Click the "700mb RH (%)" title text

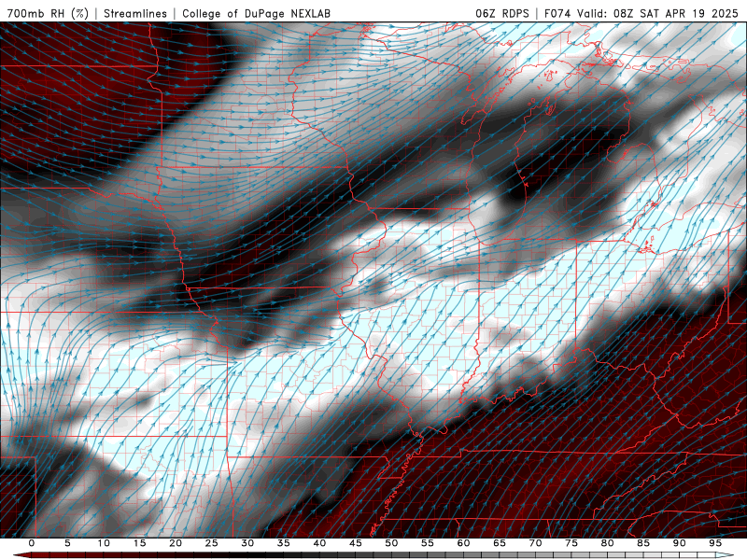pyautogui.click(x=48, y=13)
